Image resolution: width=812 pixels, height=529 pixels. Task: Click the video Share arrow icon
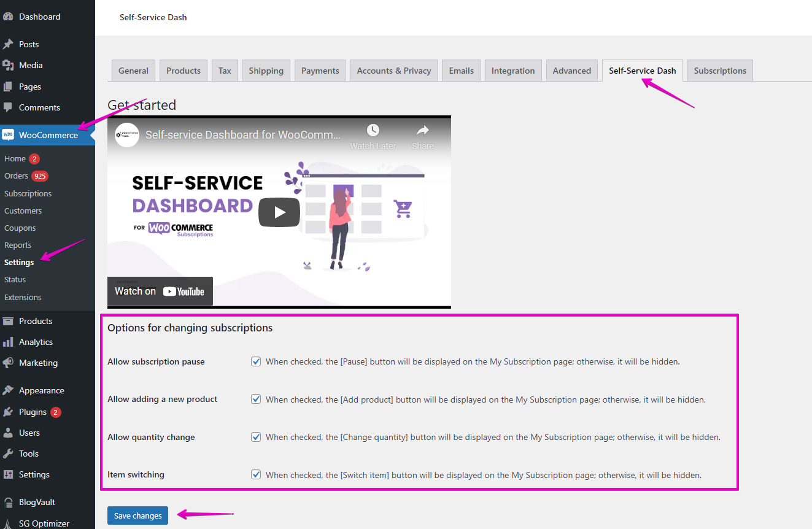click(x=423, y=130)
